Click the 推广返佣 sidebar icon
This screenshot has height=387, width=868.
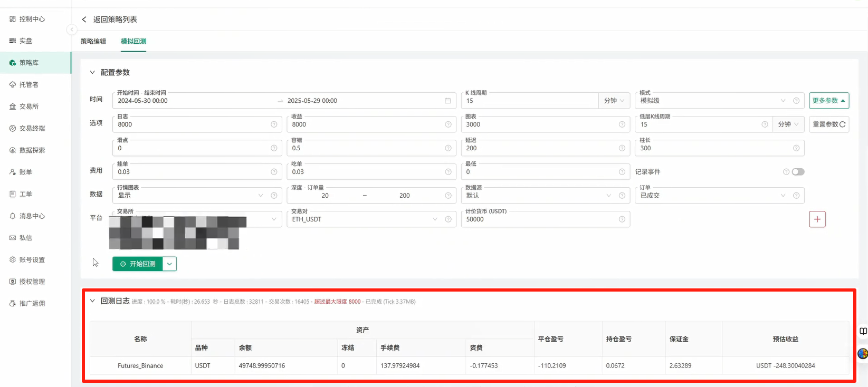tap(13, 303)
